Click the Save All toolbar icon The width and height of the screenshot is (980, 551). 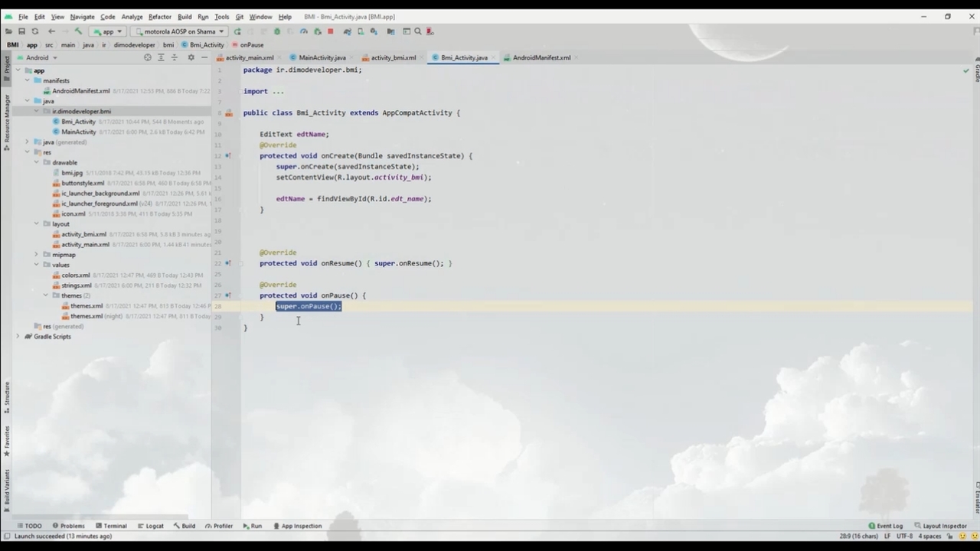point(21,31)
